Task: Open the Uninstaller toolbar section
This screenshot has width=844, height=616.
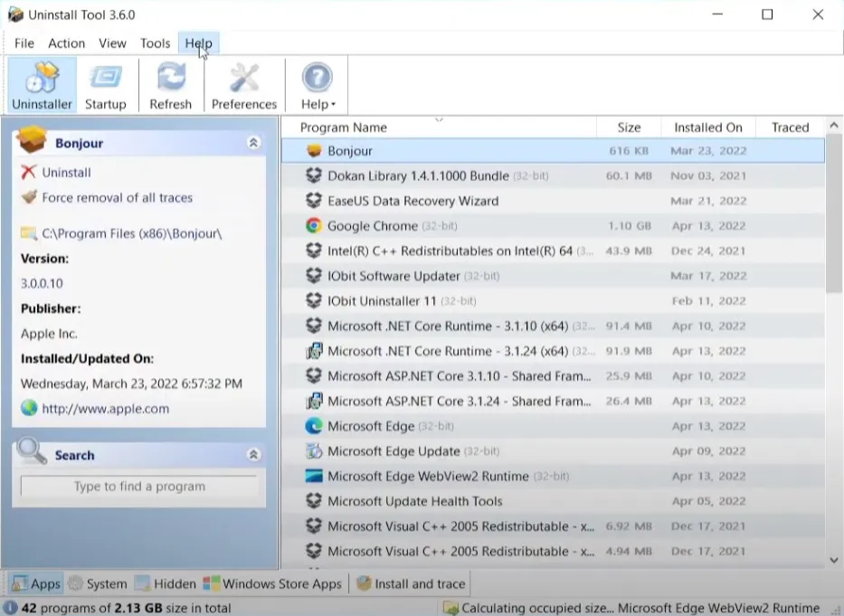Action: 42,86
